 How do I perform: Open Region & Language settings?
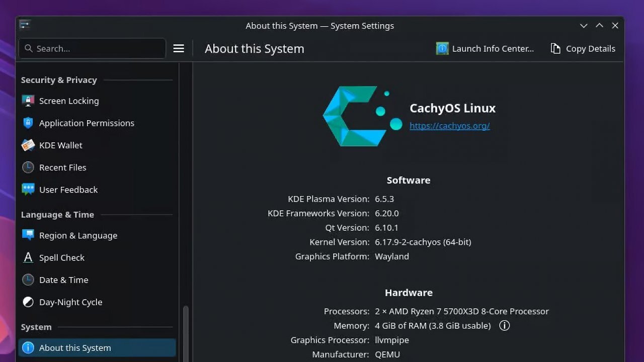pyautogui.click(x=97, y=235)
